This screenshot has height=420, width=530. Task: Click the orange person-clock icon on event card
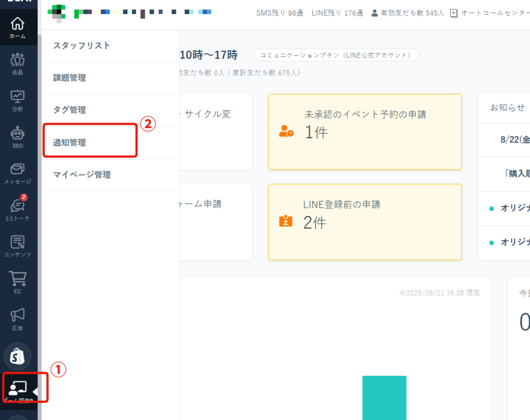point(286,131)
